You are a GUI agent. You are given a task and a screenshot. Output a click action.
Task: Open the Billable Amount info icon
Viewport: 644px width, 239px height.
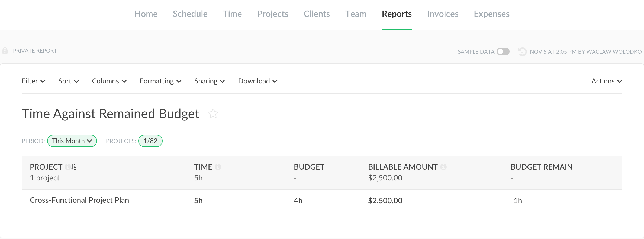[x=443, y=167]
